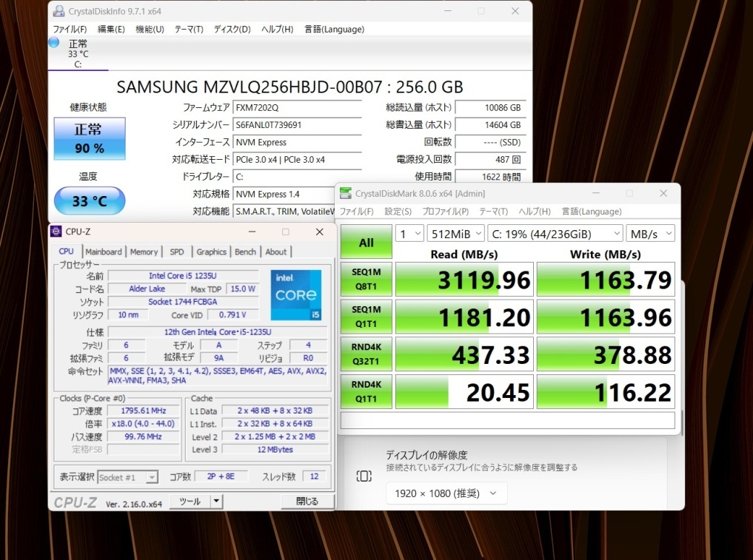Click the green All benchmark button
Screen dimensions: 753x560
tap(367, 242)
